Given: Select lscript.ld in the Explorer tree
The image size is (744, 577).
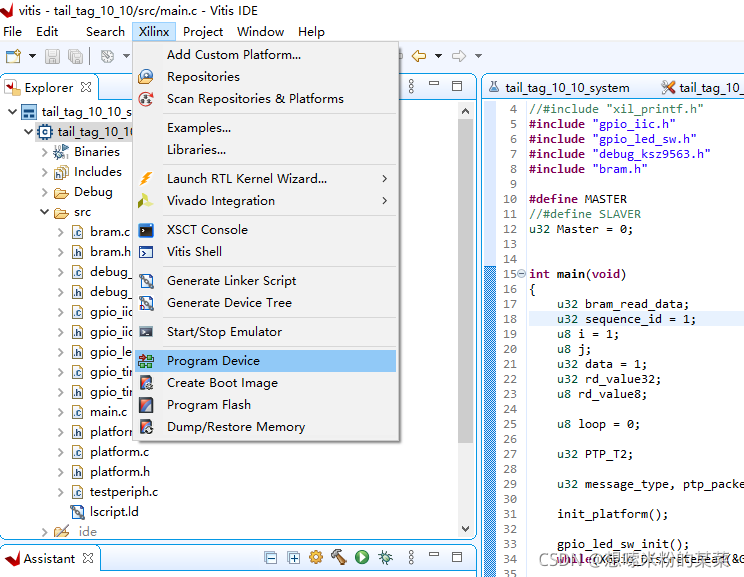Looking at the screenshot, I should pyautogui.click(x=114, y=512).
